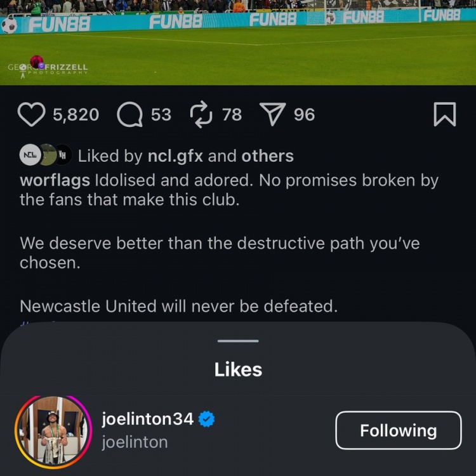Click the 5,820 likes count
476x476 pixels.
pos(76,115)
